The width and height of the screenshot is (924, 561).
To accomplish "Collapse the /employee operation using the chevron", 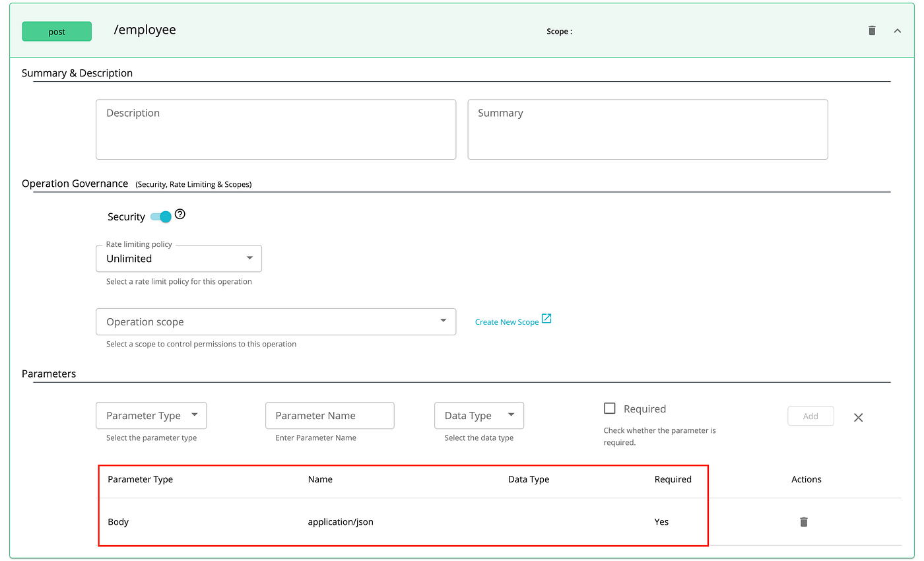I will pyautogui.click(x=897, y=30).
